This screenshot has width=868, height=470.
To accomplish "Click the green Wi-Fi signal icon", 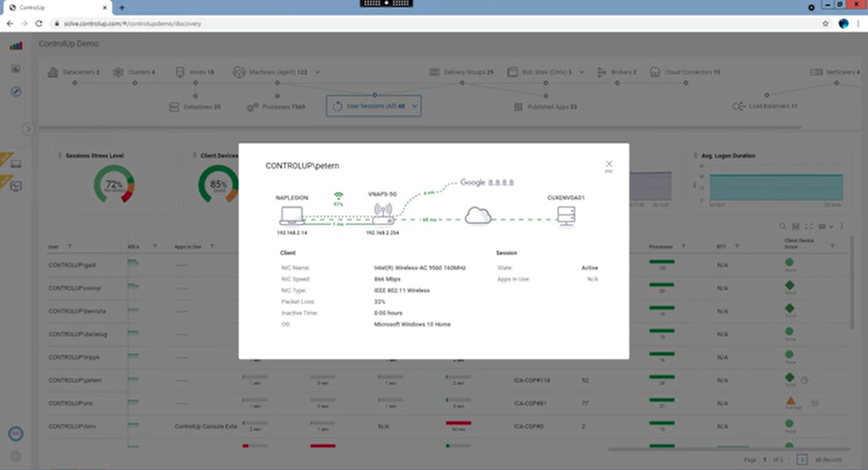I will (338, 196).
